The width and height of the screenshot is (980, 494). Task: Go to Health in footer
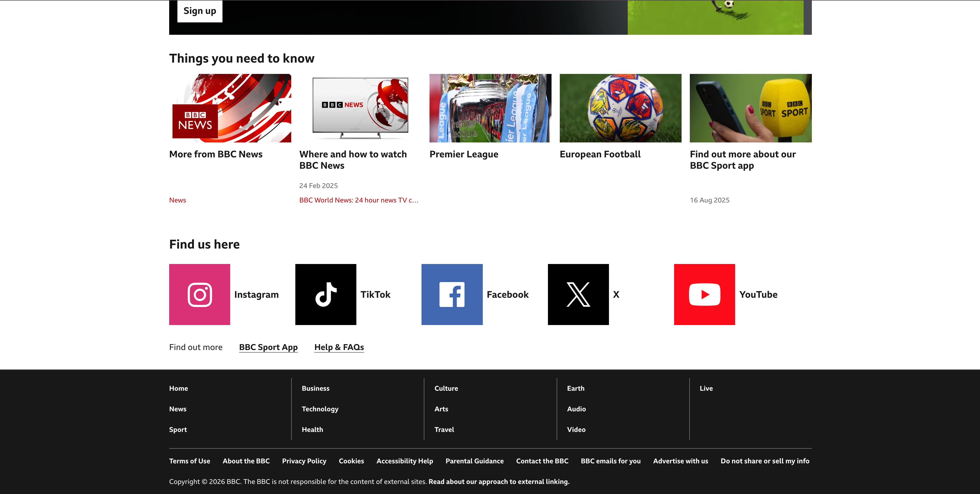[312, 429]
